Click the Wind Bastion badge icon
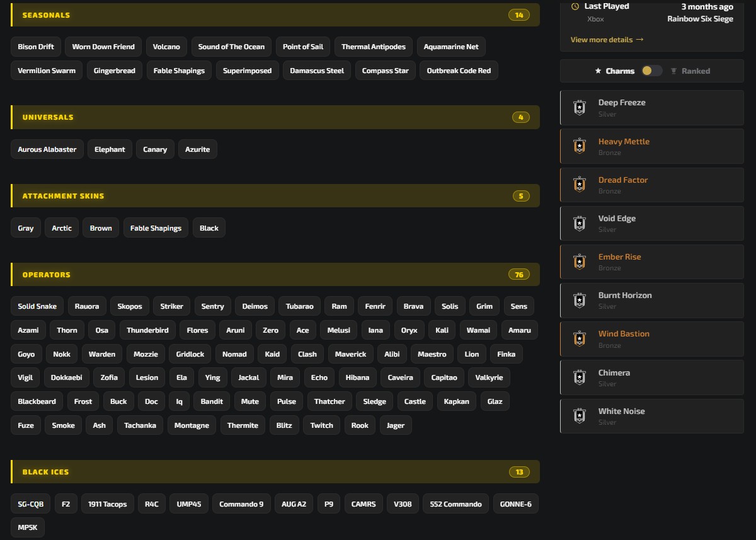756x540 pixels. click(x=580, y=339)
